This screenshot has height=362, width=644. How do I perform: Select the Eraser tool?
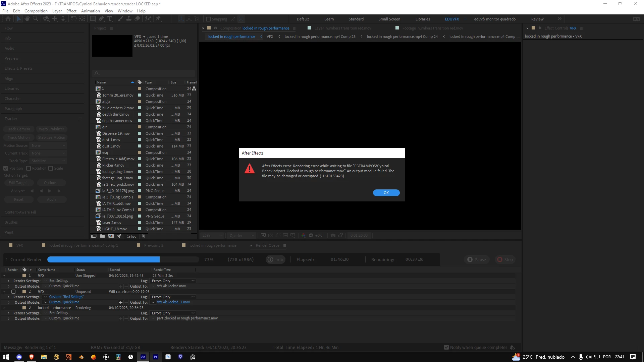coord(137,19)
